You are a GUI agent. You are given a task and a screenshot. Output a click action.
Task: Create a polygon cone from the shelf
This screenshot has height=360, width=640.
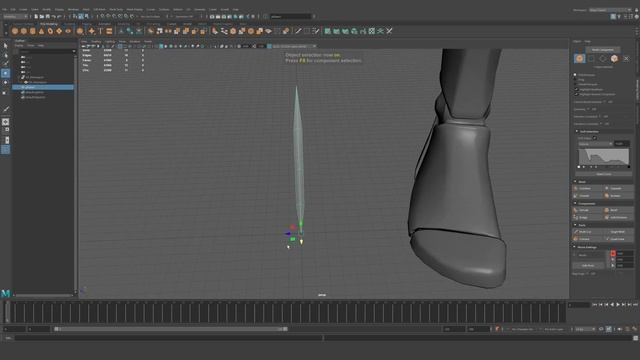41,31
